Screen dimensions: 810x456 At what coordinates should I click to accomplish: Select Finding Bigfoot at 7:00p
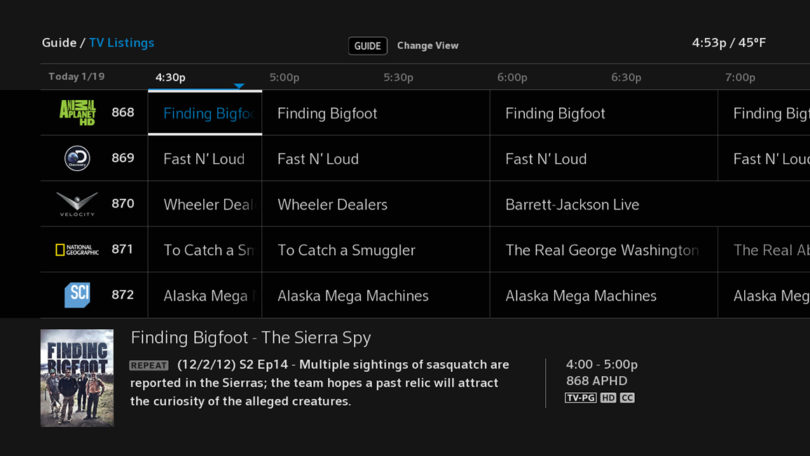(764, 113)
